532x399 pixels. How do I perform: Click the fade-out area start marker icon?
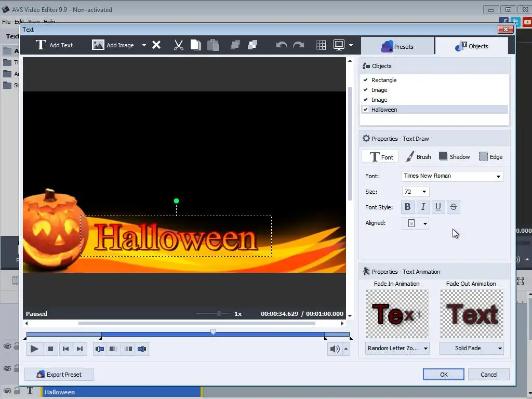click(x=128, y=349)
